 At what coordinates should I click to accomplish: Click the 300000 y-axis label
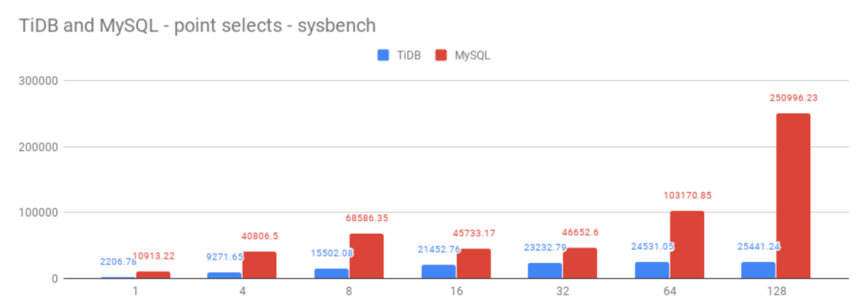39,80
